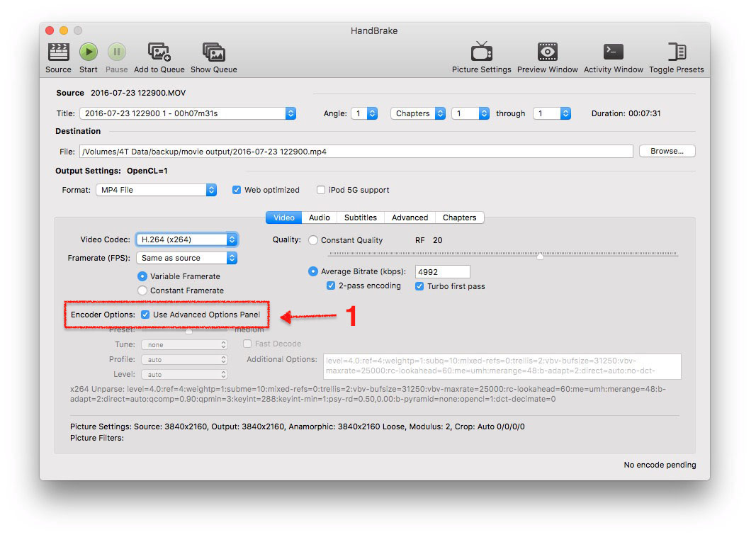Toggle Turbo first pass checkbox
Image resolution: width=756 pixels, height=537 pixels.
(419, 286)
